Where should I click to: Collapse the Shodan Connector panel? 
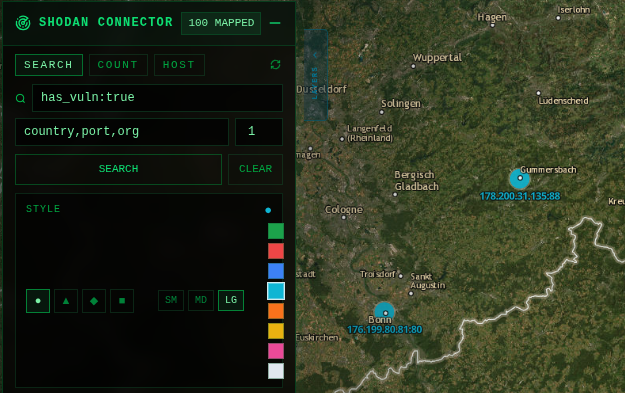pos(275,23)
